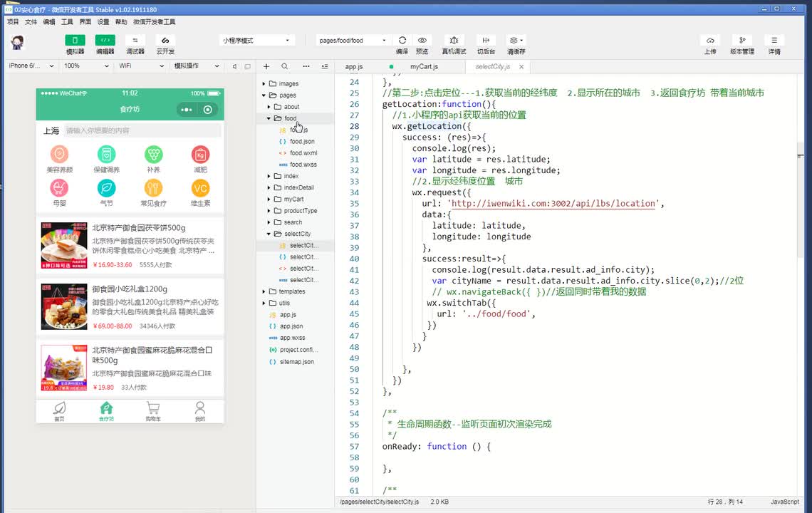Viewport: 812px width, 513px height.
Task: Click the iwenwiki API URL link in code
Action: (x=553, y=204)
